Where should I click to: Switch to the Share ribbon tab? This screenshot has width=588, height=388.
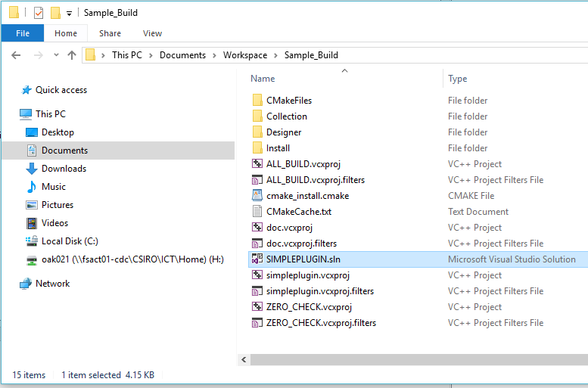[110, 33]
